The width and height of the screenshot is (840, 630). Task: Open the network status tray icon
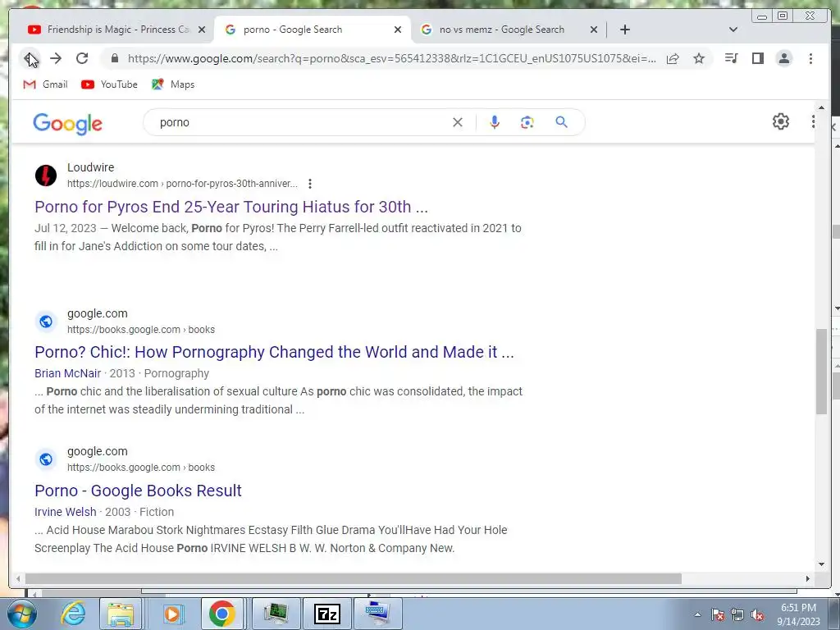point(737,615)
